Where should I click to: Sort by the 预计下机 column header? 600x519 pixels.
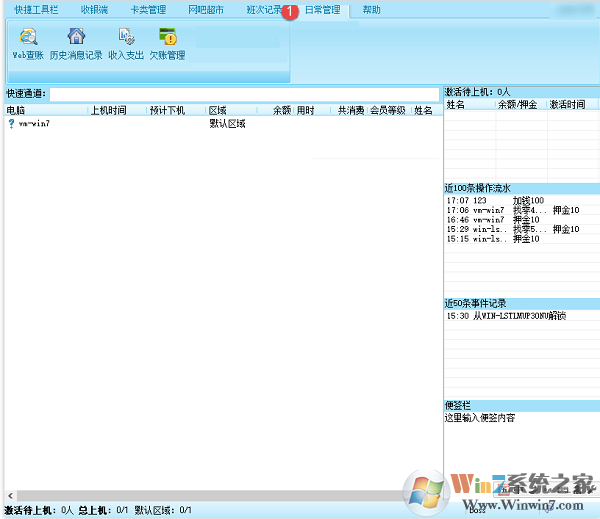pos(176,111)
